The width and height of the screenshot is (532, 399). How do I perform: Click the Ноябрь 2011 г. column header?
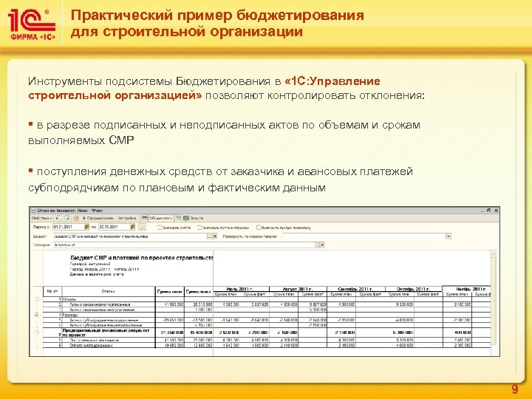coord(467,289)
